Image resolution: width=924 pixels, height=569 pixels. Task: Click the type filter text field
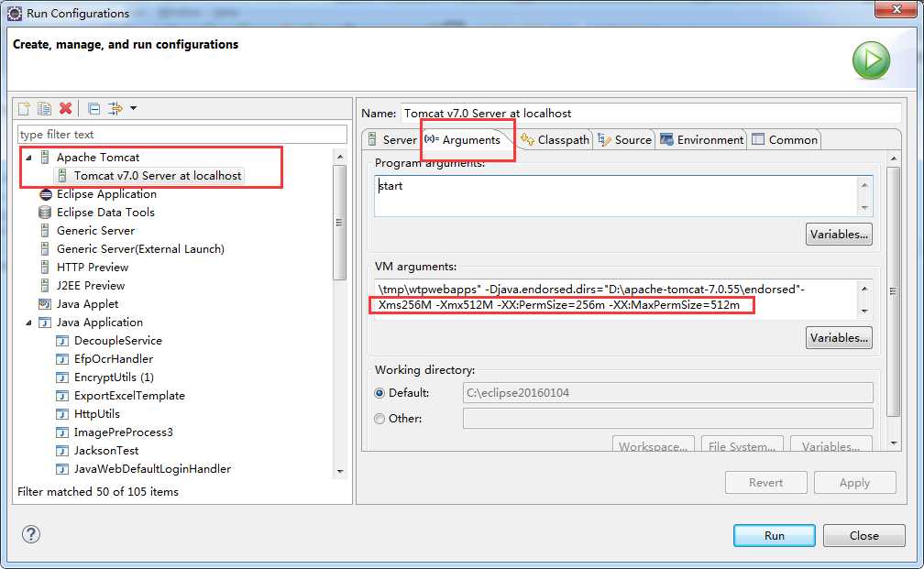(x=182, y=135)
